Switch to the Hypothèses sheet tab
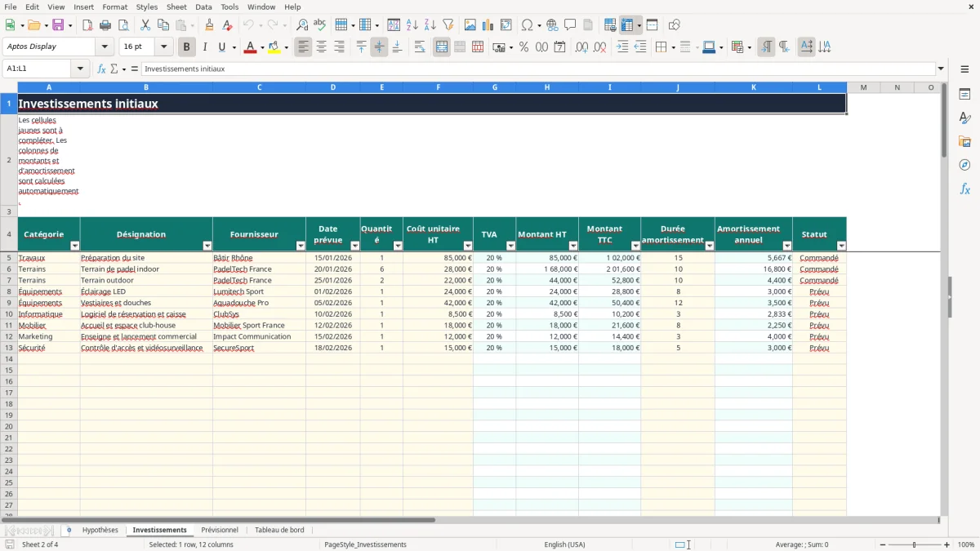 pos(100,531)
